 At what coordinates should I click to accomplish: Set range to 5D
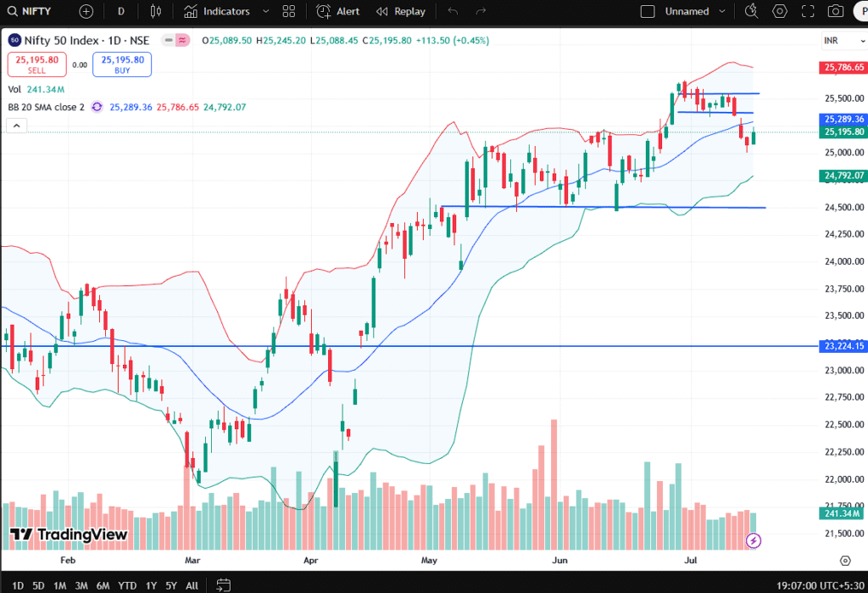coord(38,585)
